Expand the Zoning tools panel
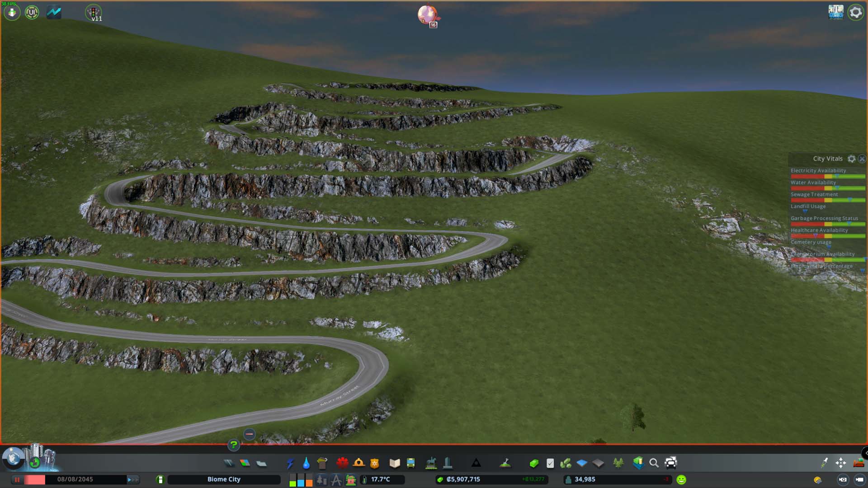Screen dimensions: 868x488 click(245, 463)
